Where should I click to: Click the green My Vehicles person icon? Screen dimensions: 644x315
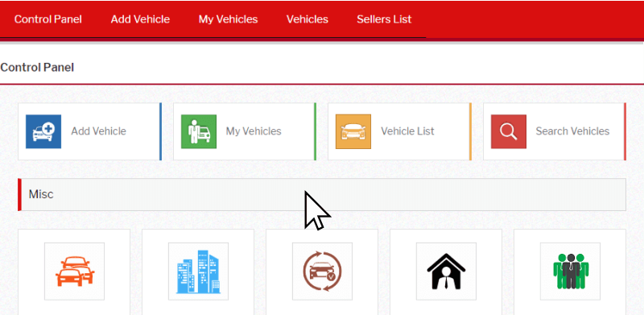coord(199,131)
